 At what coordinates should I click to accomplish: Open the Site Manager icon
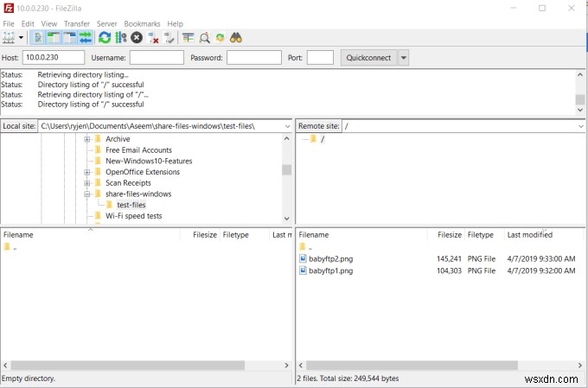pyautogui.click(x=9, y=38)
